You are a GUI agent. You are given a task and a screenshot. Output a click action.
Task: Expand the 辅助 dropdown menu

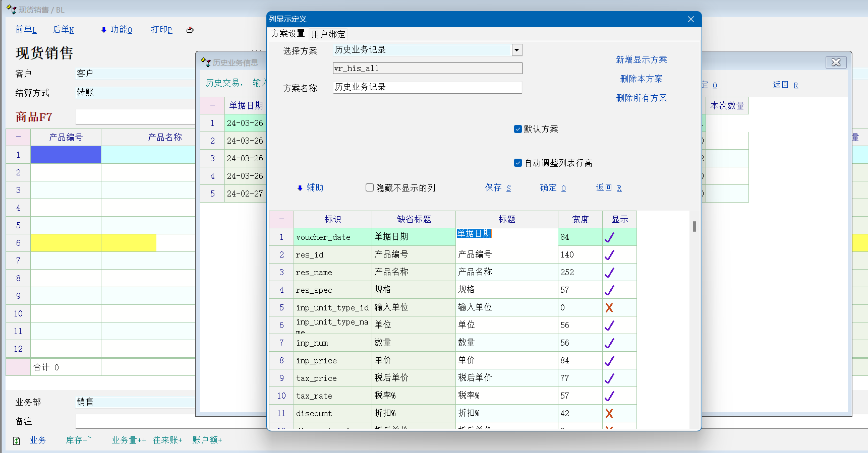pyautogui.click(x=310, y=188)
